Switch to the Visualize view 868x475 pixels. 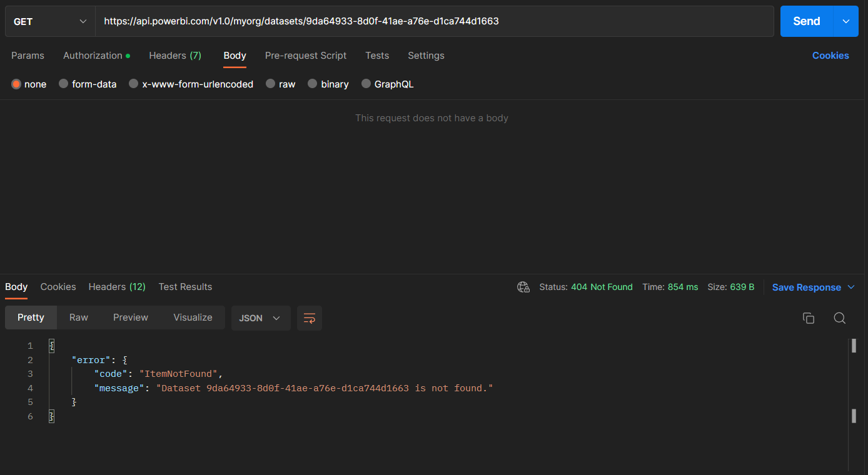coord(193,317)
